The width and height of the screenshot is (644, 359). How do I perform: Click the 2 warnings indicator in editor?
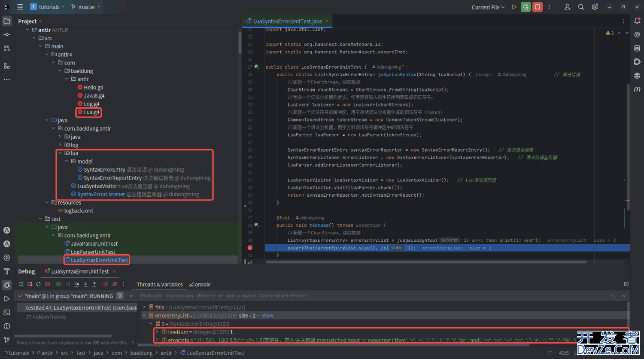610,33
